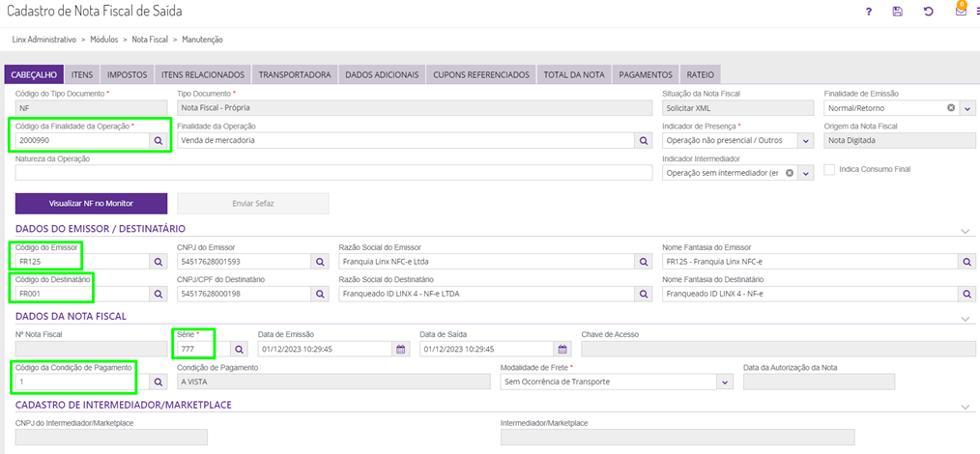Open the Indicador de Presença dropdown

pyautogui.click(x=805, y=141)
